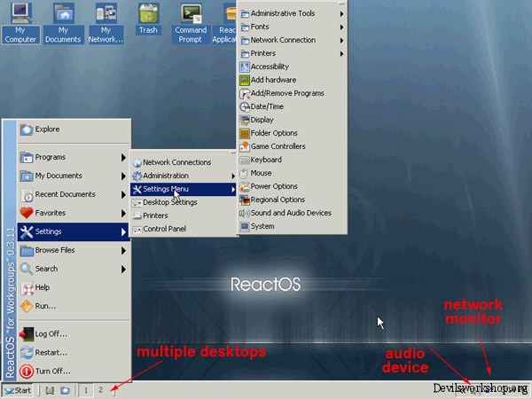Open the My Computer desktop icon
The image size is (532, 399).
point(20,22)
